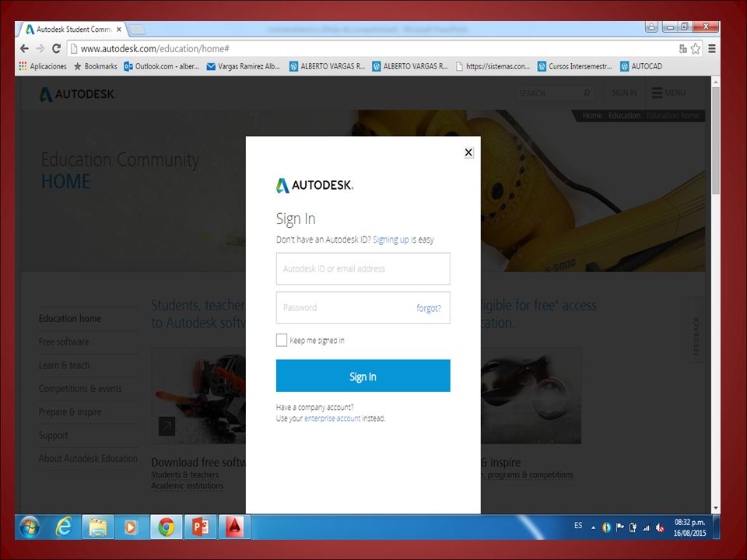The width and height of the screenshot is (747, 560).
Task: Check the Keep me signed in box
Action: click(282, 340)
